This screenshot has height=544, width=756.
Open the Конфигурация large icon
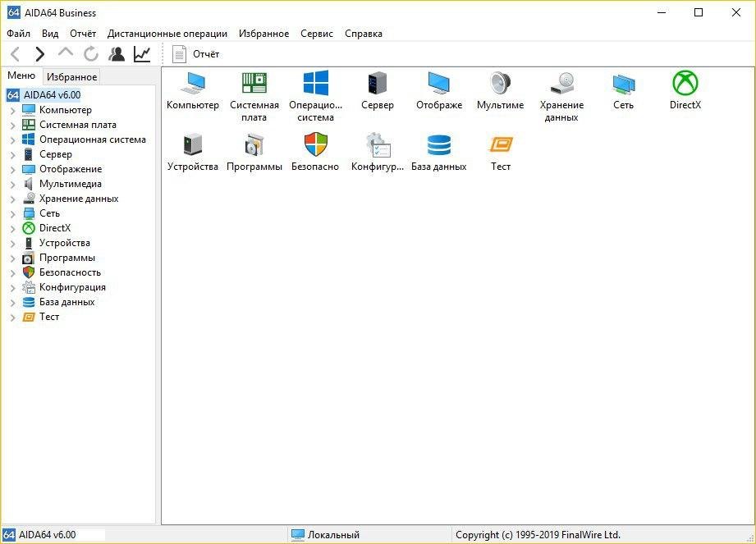pyautogui.click(x=378, y=144)
